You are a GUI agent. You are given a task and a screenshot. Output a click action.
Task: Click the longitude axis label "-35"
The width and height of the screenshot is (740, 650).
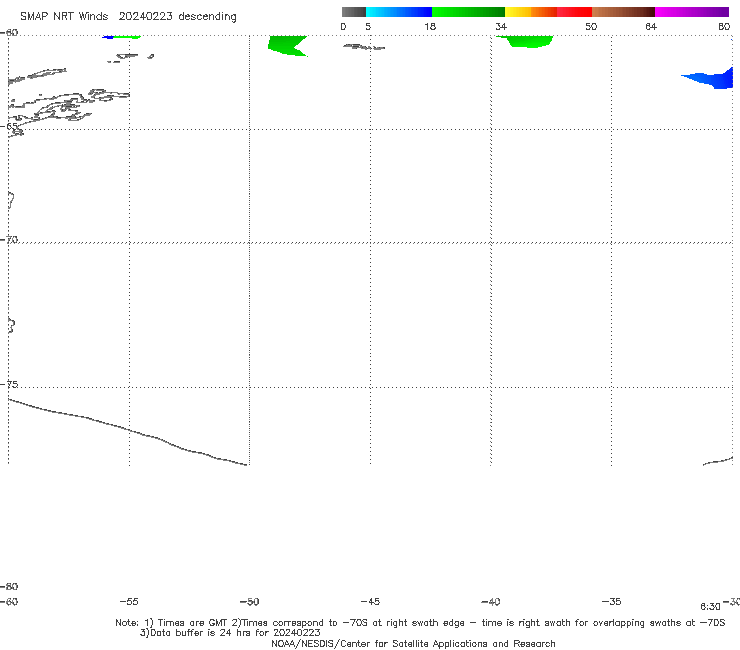click(612, 602)
